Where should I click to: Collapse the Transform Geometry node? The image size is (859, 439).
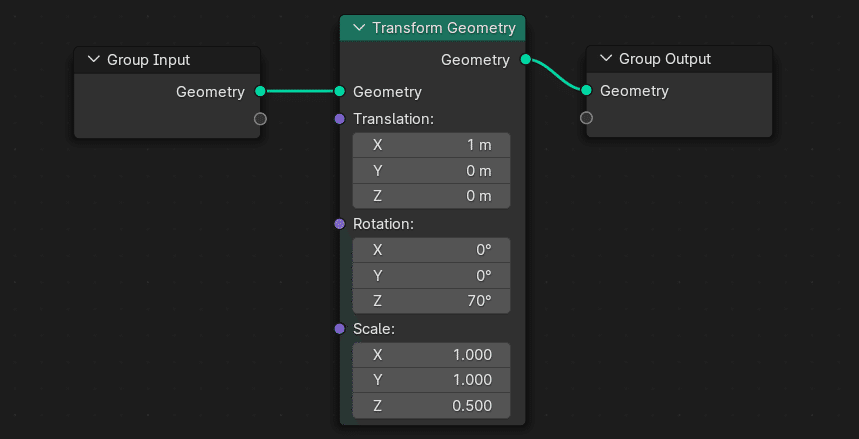(359, 28)
